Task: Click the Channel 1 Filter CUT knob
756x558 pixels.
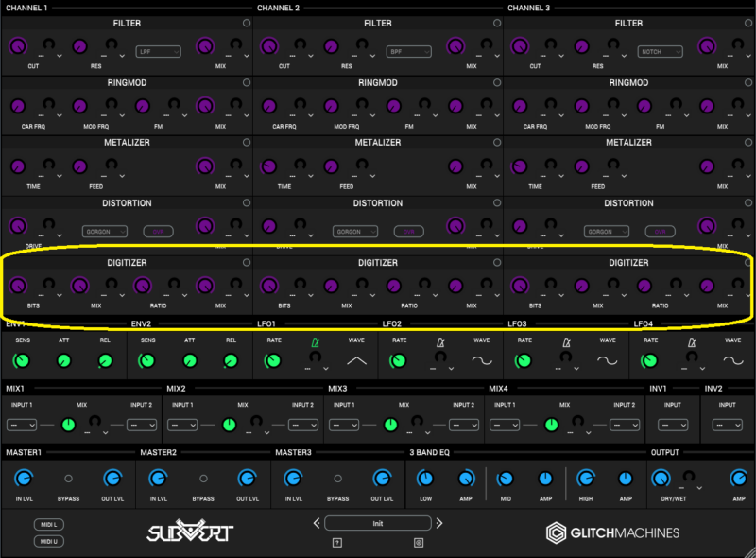Action: (17, 46)
